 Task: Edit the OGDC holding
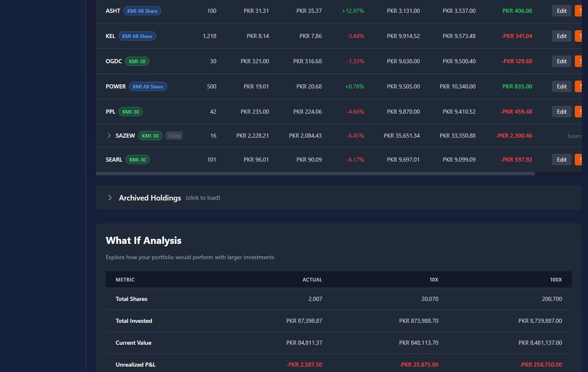(562, 61)
